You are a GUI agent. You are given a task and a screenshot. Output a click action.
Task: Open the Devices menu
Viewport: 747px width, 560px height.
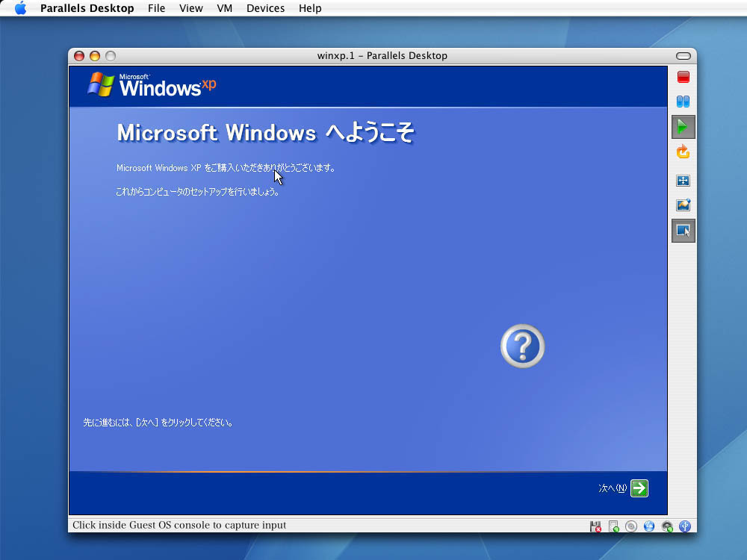click(x=265, y=8)
